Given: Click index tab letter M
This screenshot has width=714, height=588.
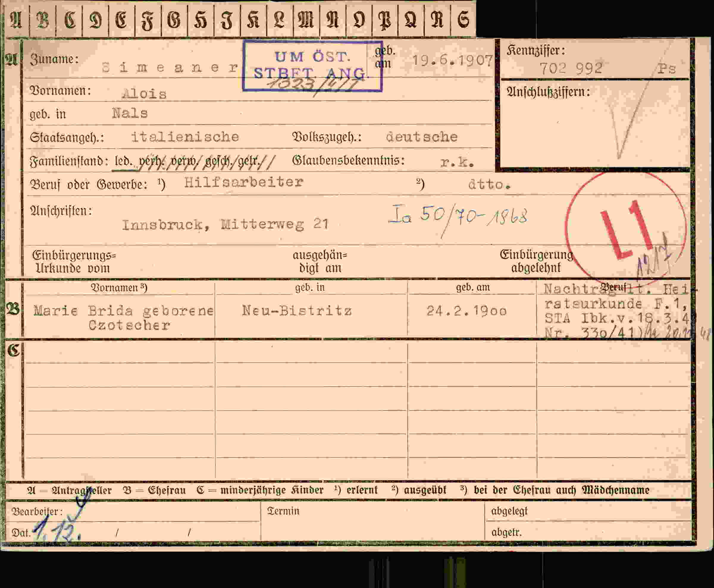Looking at the screenshot, I should coord(306,20).
